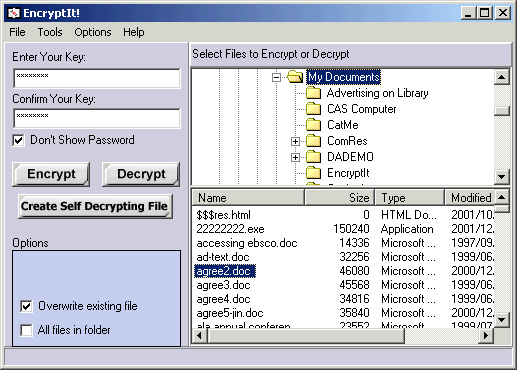Select EncryptIt folder name in tree
Screen dimensions: 517x370
(x=348, y=173)
